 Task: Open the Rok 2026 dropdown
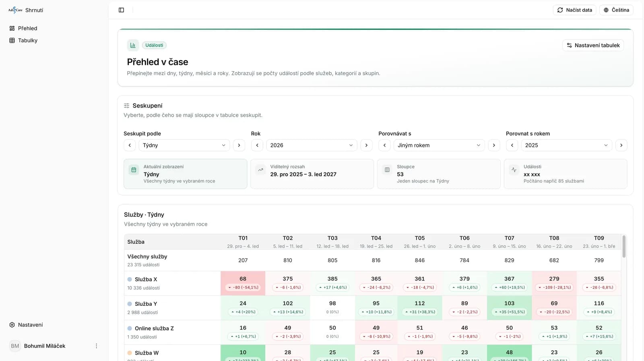tap(312, 145)
